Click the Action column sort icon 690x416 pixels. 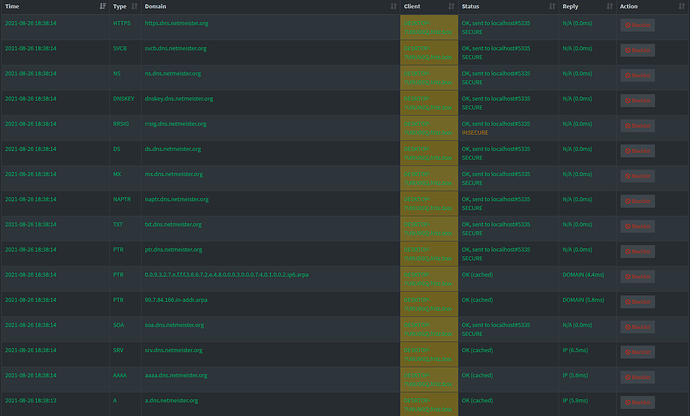click(681, 6)
